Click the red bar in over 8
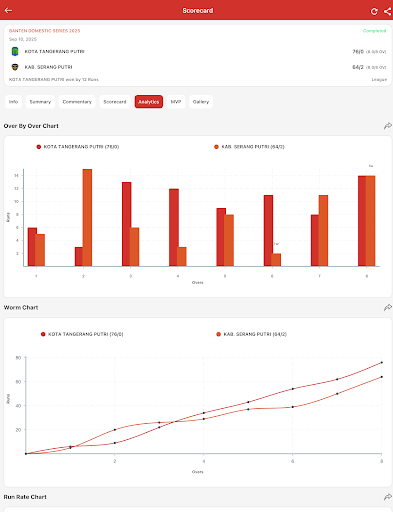The width and height of the screenshot is (393, 512). coord(362,221)
